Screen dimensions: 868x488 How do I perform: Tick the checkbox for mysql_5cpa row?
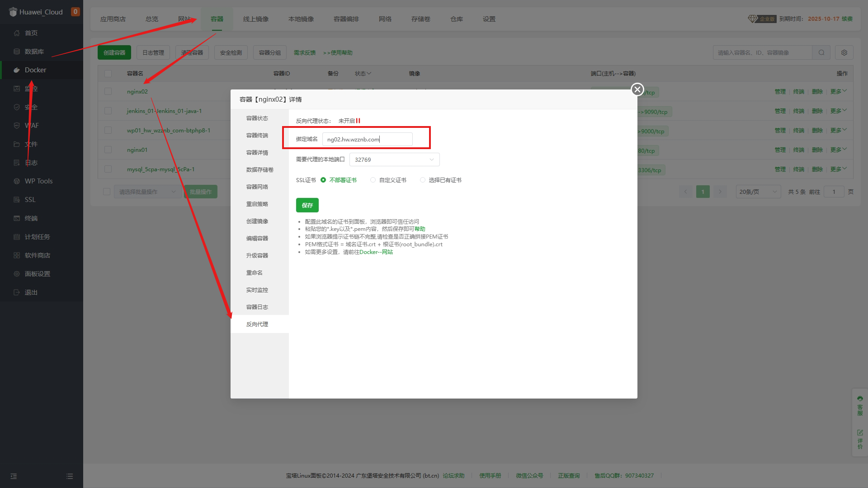pyautogui.click(x=108, y=169)
